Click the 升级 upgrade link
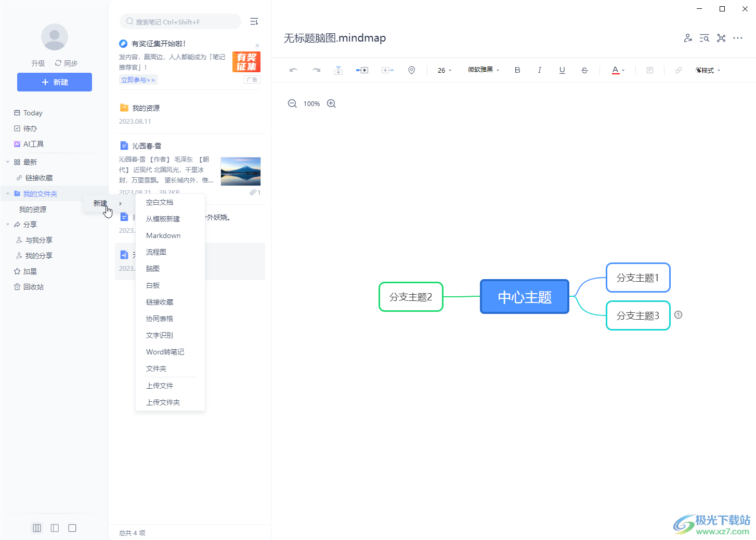Screen dimensions: 756x540 pyautogui.click(x=38, y=63)
